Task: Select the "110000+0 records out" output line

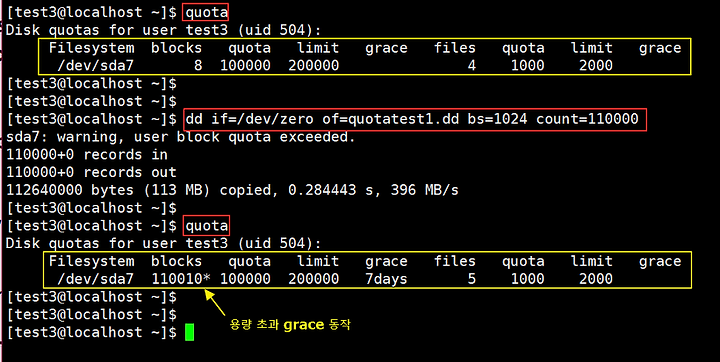Action: [91, 172]
